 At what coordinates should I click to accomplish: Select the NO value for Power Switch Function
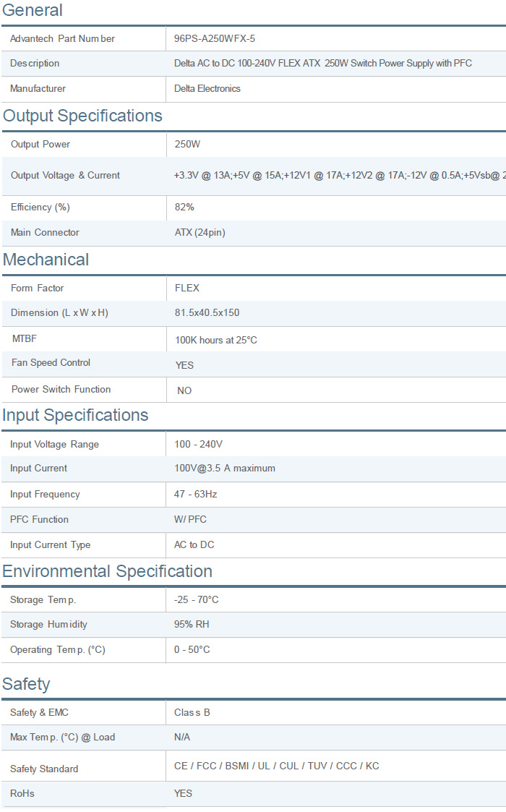tap(184, 390)
